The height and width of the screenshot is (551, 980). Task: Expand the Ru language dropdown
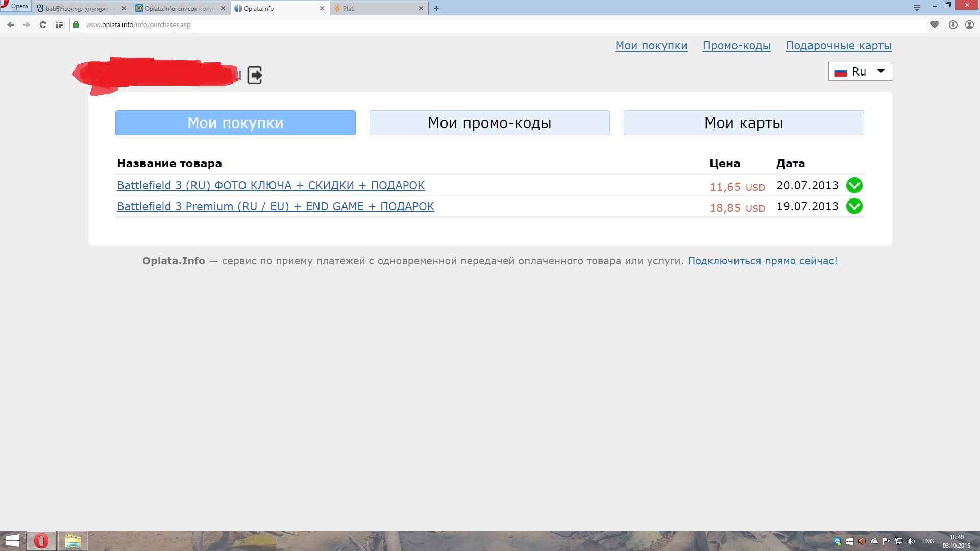click(860, 71)
